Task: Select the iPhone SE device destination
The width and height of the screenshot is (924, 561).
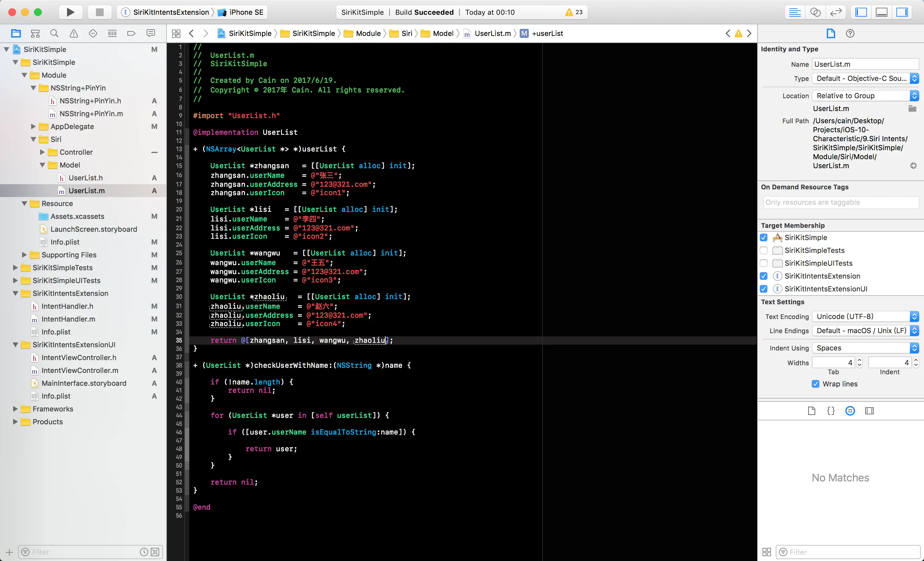Action: tap(246, 12)
